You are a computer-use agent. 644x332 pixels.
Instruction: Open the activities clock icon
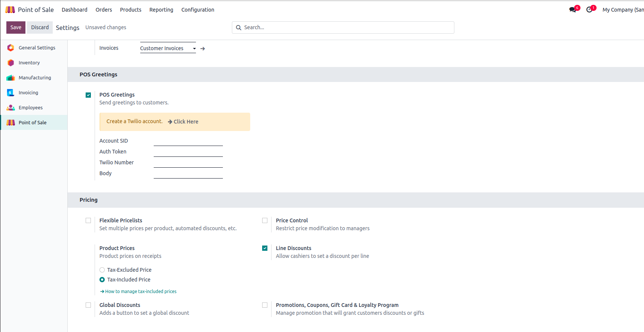(589, 10)
